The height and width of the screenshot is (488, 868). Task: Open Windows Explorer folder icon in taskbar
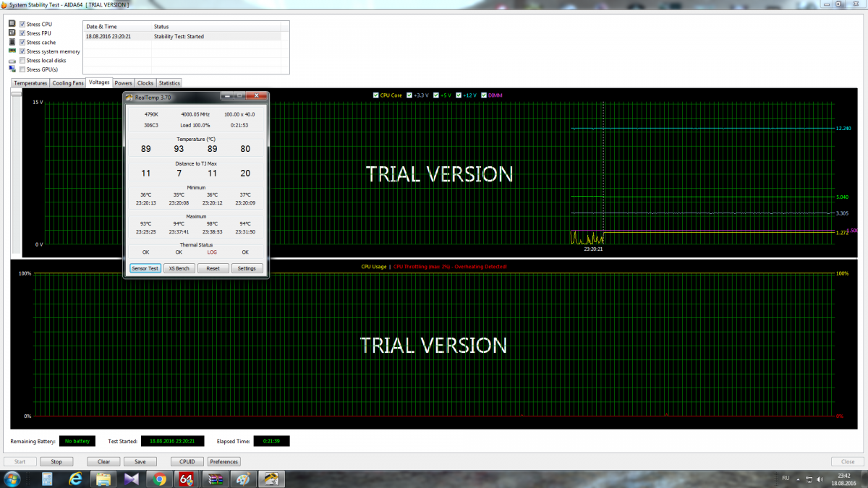[103, 479]
